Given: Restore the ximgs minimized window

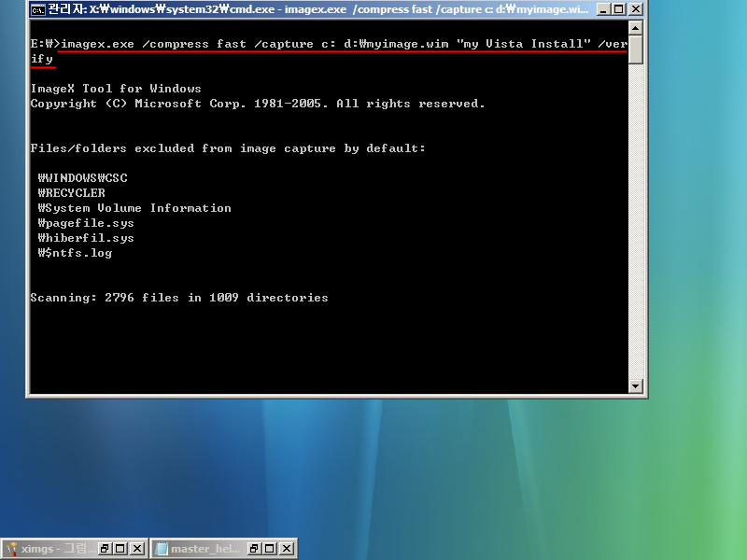Looking at the screenshot, I should pyautogui.click(x=105, y=549).
